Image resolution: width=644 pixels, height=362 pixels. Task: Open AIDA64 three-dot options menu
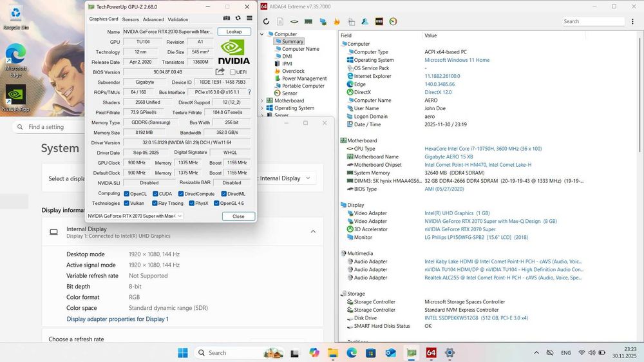(632, 21)
